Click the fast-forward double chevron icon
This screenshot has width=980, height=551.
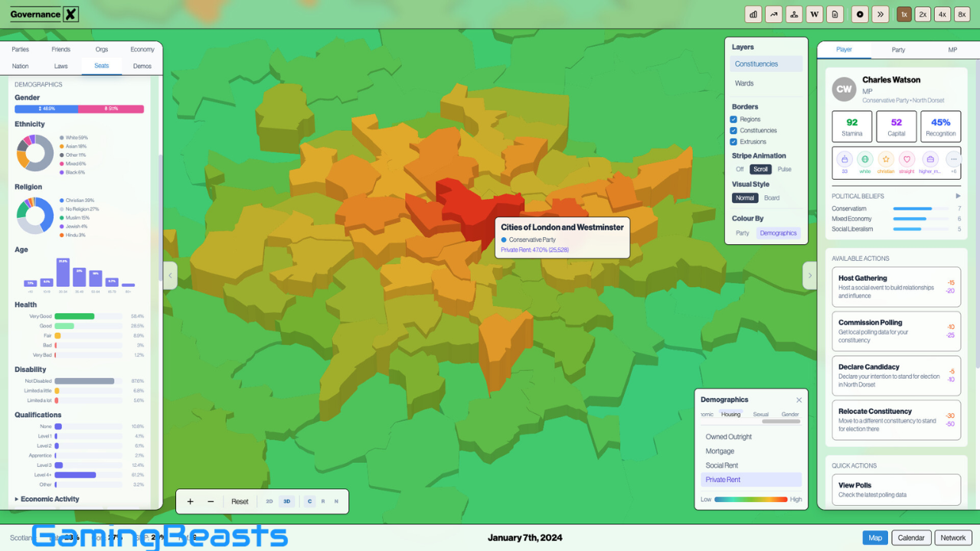point(880,14)
